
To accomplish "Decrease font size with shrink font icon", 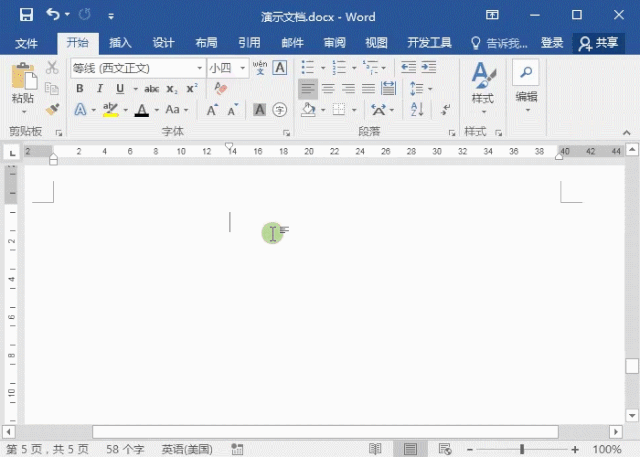I will [x=233, y=110].
